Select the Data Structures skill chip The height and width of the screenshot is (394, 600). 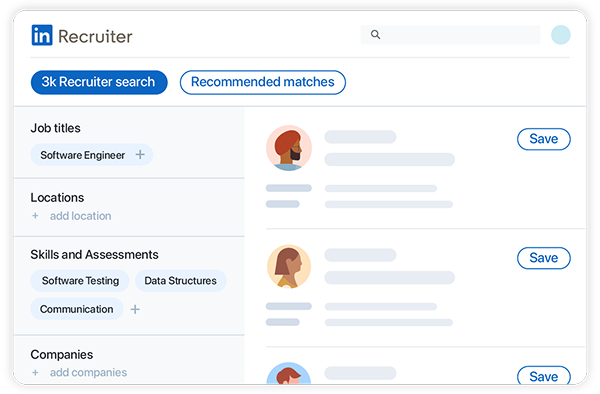pos(181,281)
